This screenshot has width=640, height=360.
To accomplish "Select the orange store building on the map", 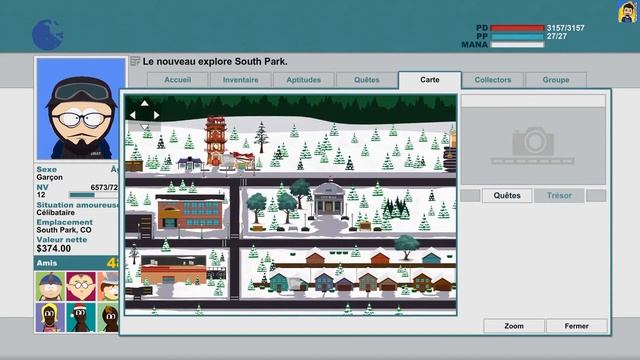I will (174, 270).
